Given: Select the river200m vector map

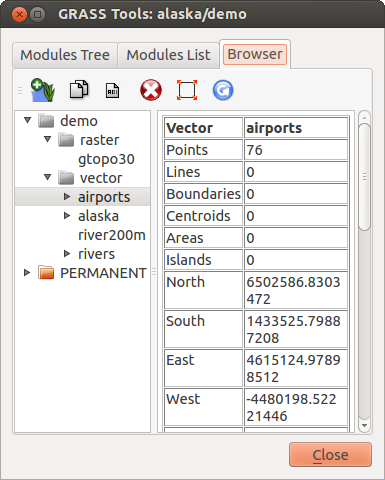Looking at the screenshot, I should 112,235.
